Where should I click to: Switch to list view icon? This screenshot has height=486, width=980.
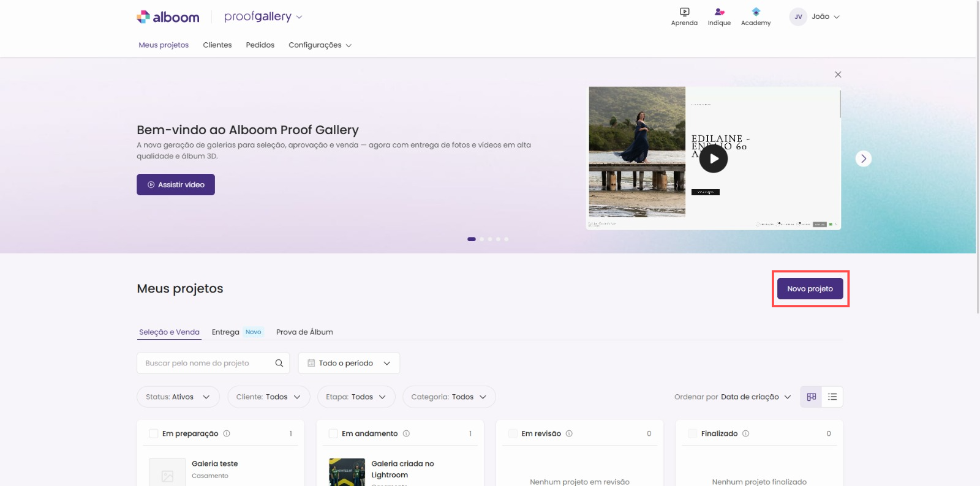832,397
